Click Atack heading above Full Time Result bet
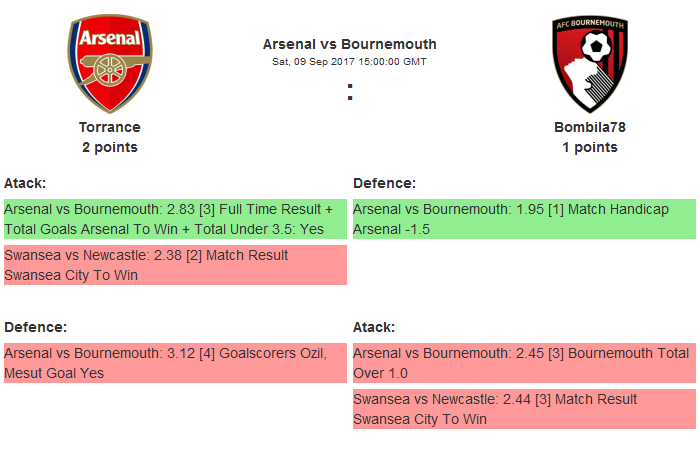The image size is (700, 460). (x=25, y=183)
